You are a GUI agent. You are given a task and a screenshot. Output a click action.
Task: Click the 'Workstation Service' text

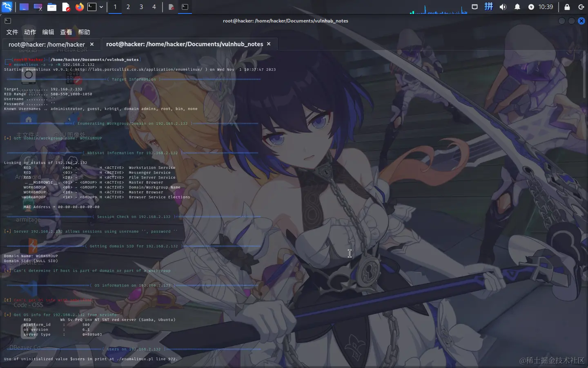tap(152, 168)
